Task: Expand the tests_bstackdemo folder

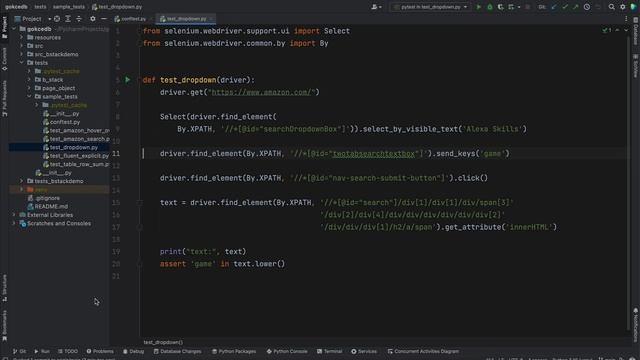Action: tap(22, 181)
